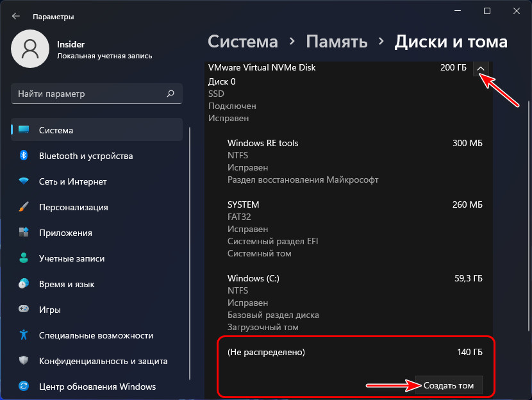Open Специальные возможности in the sidebar

(96, 335)
